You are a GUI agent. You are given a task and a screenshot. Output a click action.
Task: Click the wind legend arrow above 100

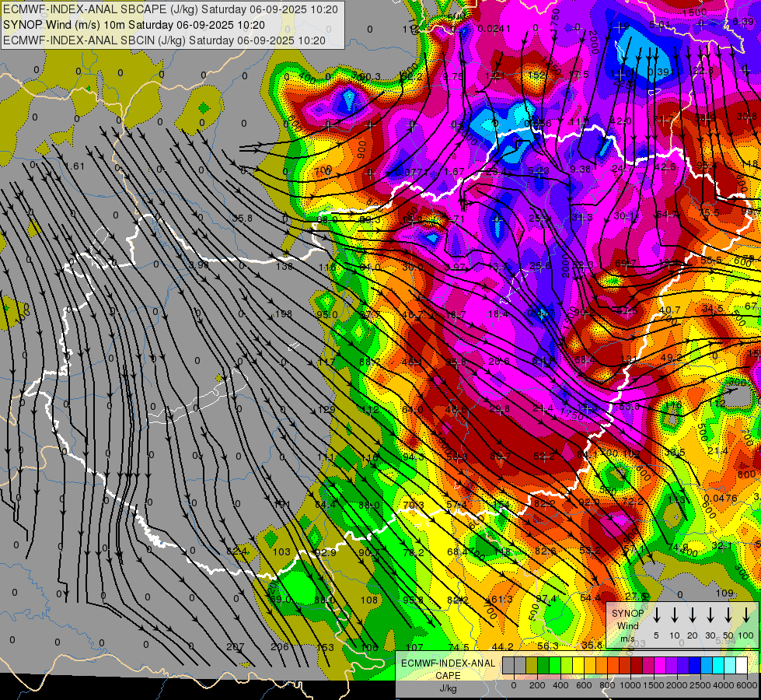pos(746,615)
